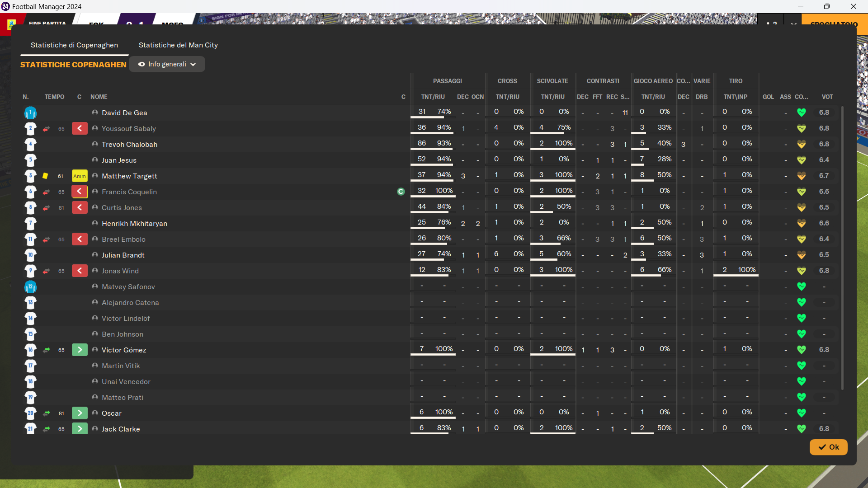Expand the chevron beside the match score header
Viewport: 868px width, 488px height.
(793, 24)
